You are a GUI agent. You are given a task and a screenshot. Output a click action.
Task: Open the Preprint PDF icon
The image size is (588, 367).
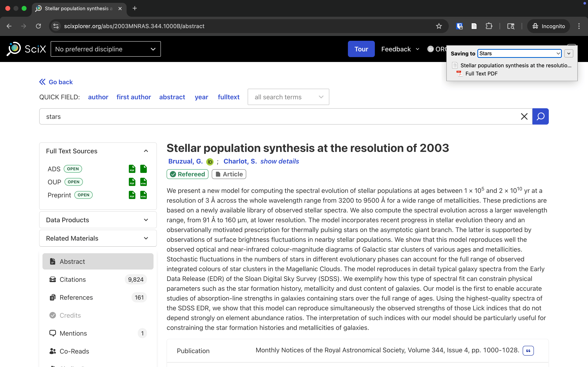(x=132, y=195)
